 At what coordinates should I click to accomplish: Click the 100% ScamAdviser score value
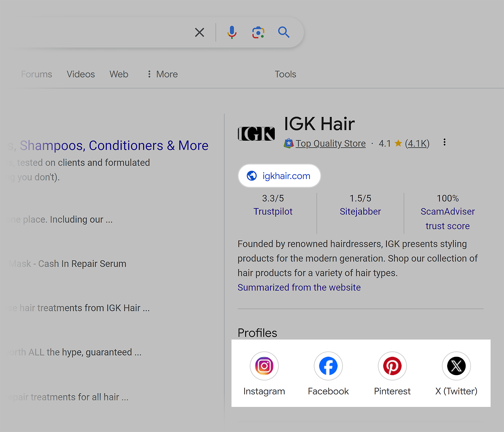point(448,198)
